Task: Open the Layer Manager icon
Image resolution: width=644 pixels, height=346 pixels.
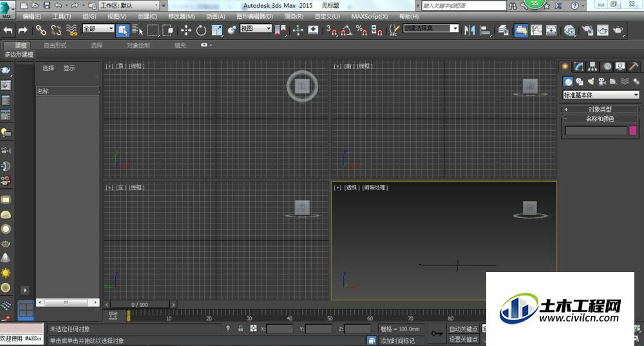Action: pos(504,30)
